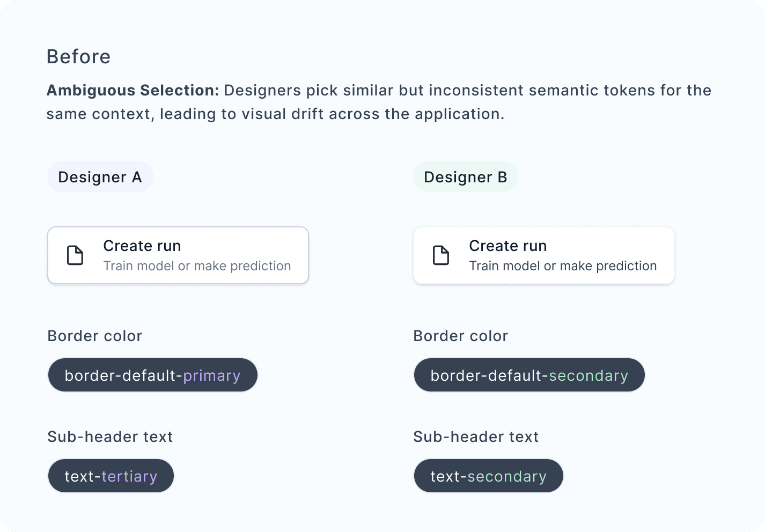Click the Before heading
The image size is (765, 532).
(x=79, y=57)
